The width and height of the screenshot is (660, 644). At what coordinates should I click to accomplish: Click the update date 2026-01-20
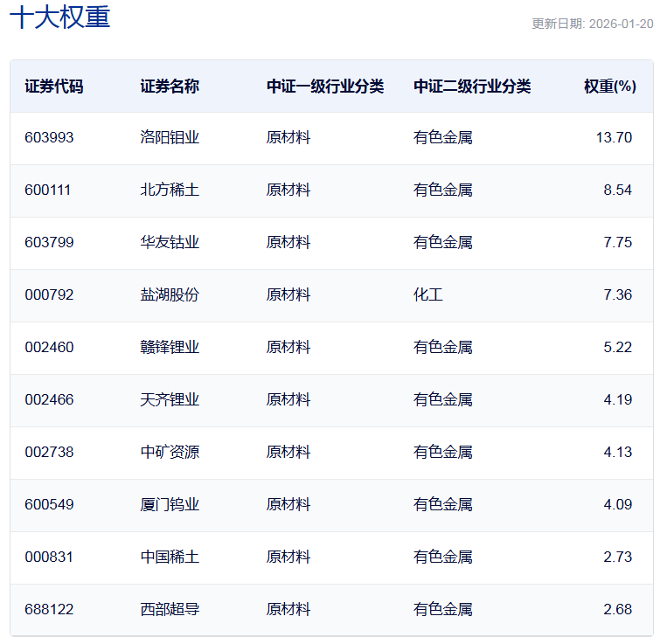click(621, 24)
